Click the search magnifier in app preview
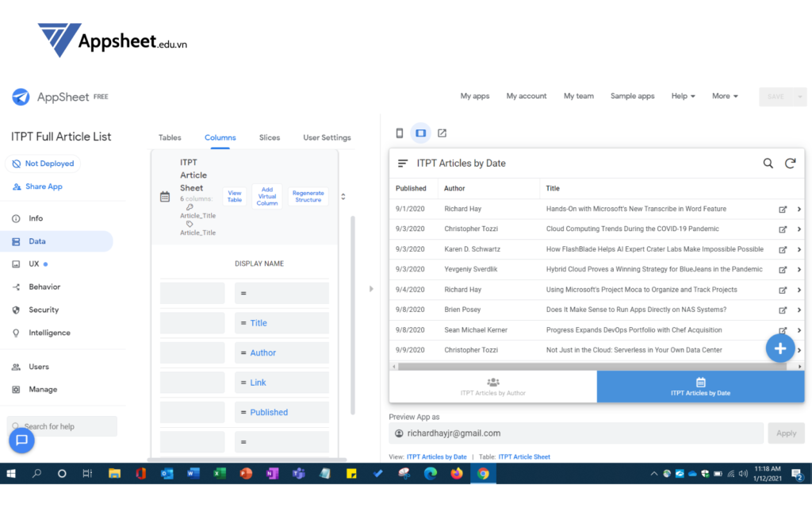 (x=768, y=164)
